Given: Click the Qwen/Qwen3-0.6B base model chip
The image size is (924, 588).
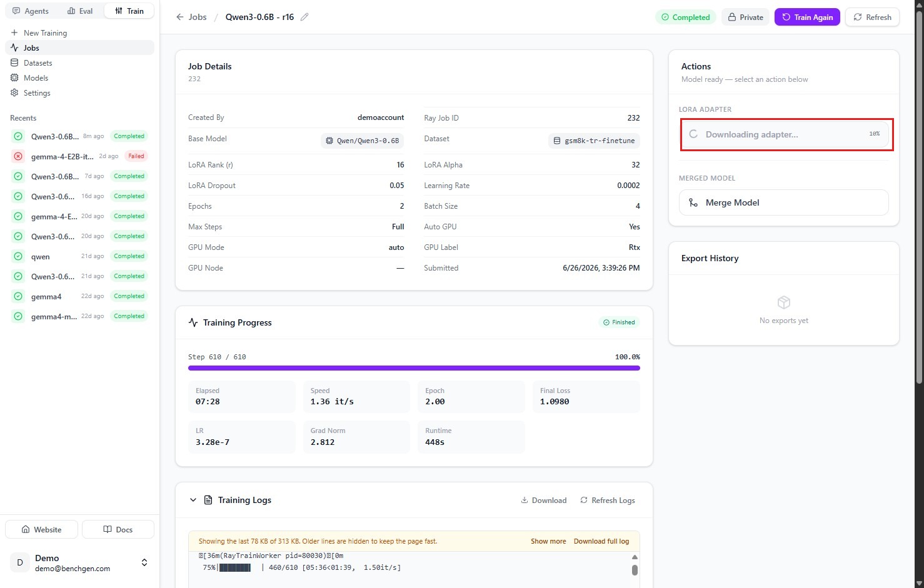Looking at the screenshot, I should coord(362,141).
